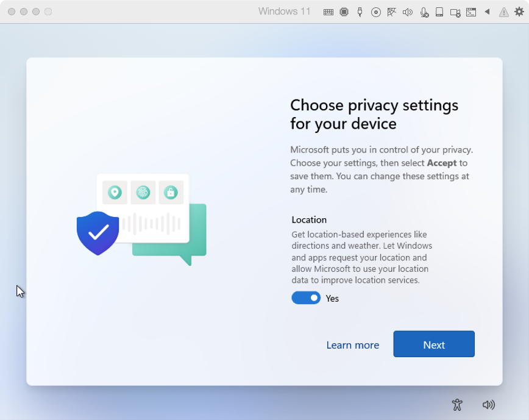Click the CPU chip icon
Viewport: 529px width, 420px height.
344,12
